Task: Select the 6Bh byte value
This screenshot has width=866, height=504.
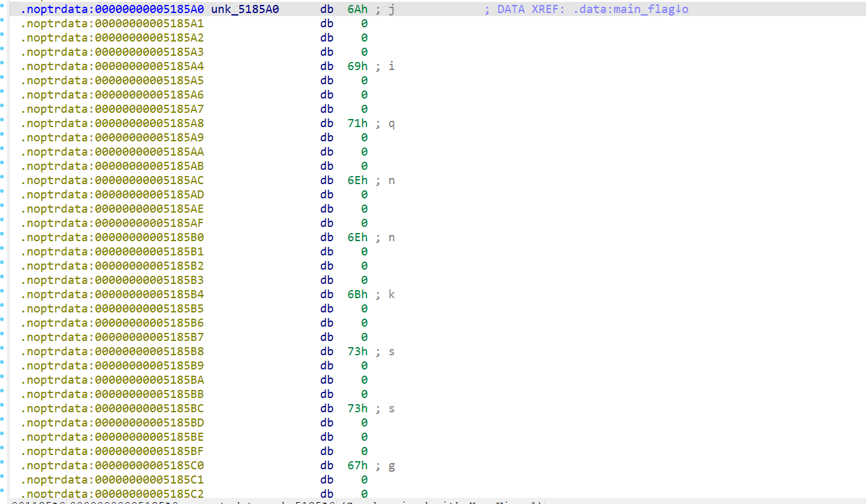Action: pyautogui.click(x=357, y=294)
